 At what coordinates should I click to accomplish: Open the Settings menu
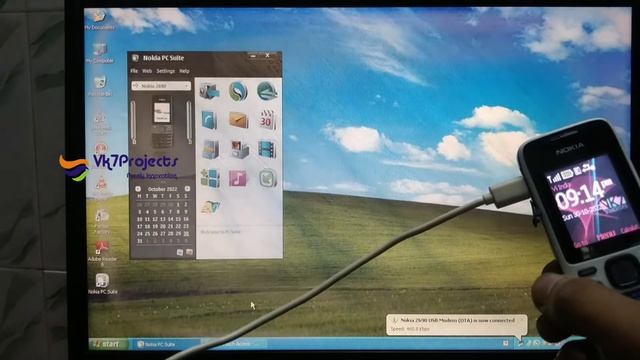coord(166,71)
